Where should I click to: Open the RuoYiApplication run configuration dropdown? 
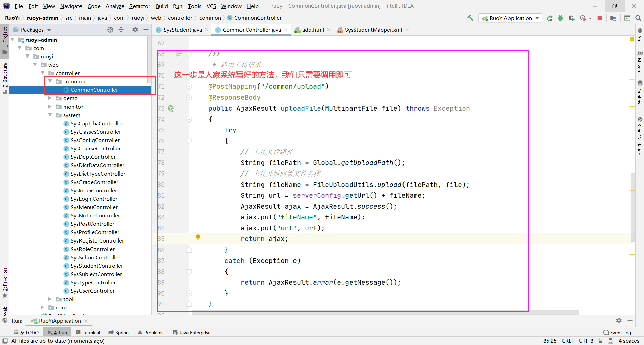(511, 18)
